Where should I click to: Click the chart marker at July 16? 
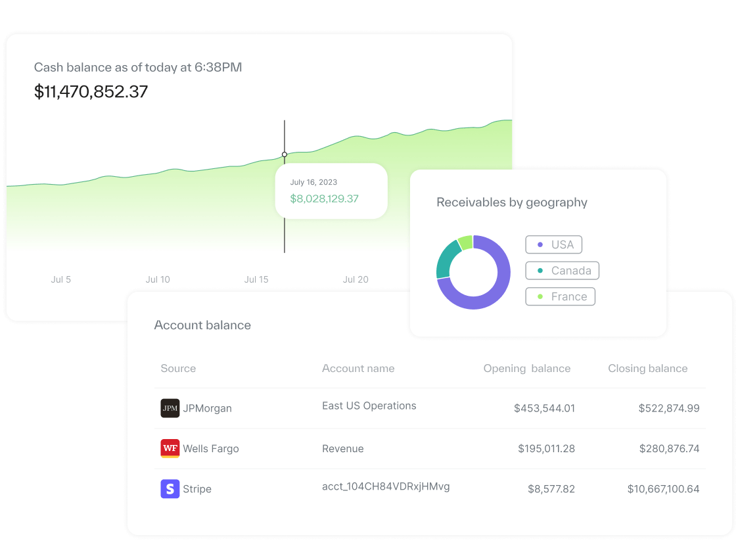[x=285, y=154]
